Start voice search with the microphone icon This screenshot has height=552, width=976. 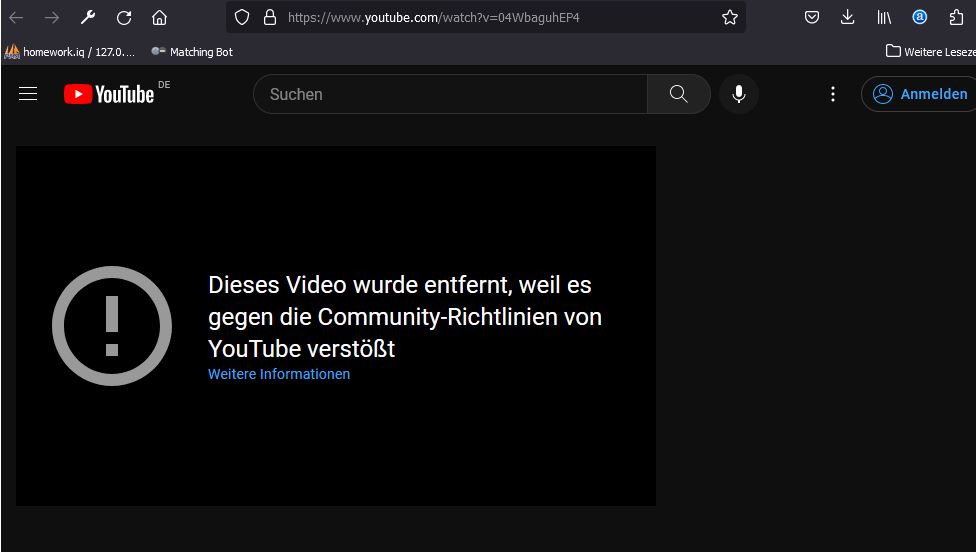click(738, 94)
